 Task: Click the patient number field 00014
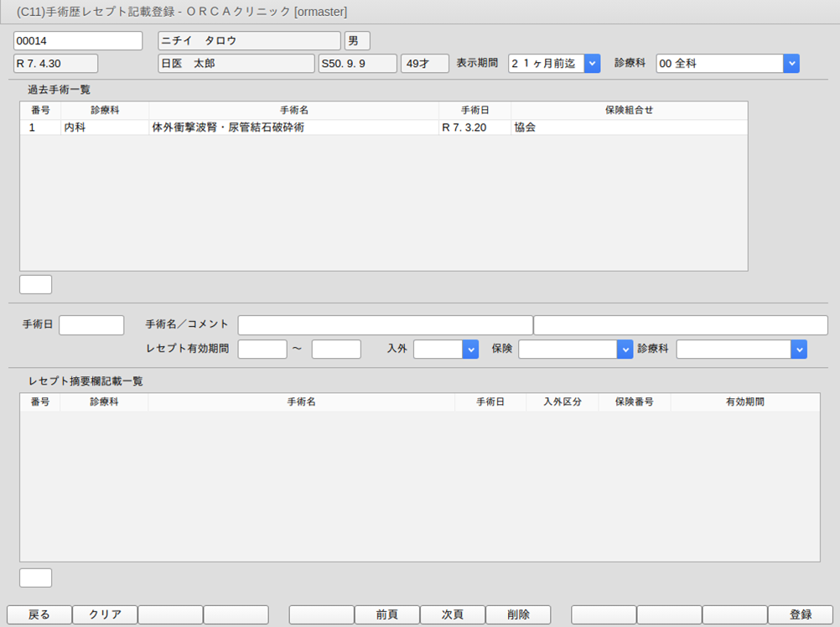click(78, 41)
